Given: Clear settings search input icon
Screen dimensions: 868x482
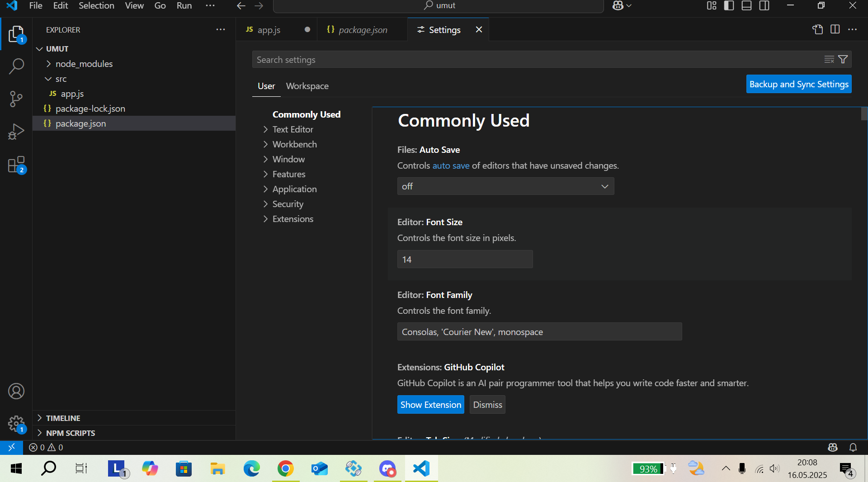Looking at the screenshot, I should pos(829,59).
